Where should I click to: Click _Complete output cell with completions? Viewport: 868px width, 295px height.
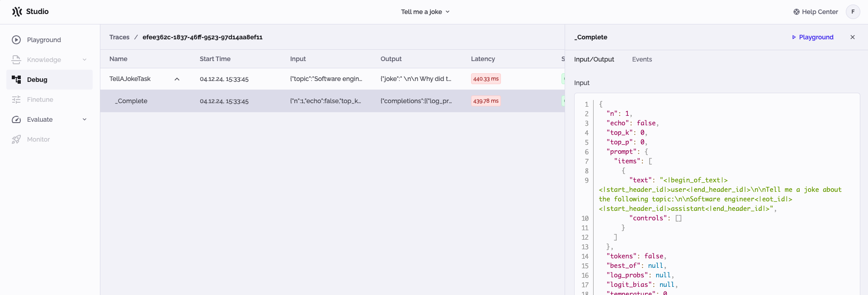tap(416, 101)
